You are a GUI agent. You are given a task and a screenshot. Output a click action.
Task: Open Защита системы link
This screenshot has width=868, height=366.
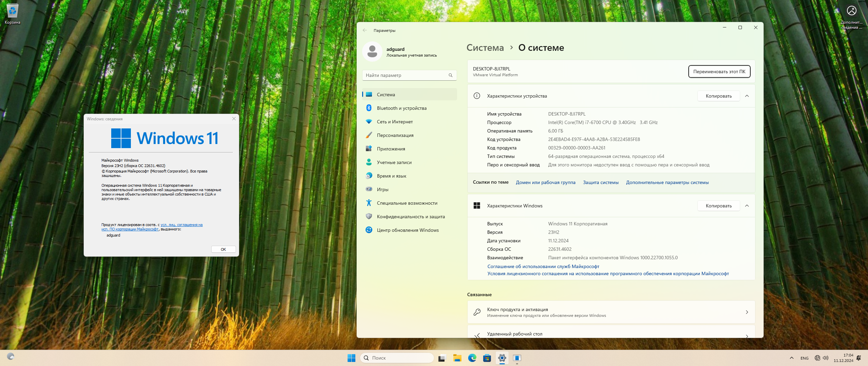coord(601,182)
